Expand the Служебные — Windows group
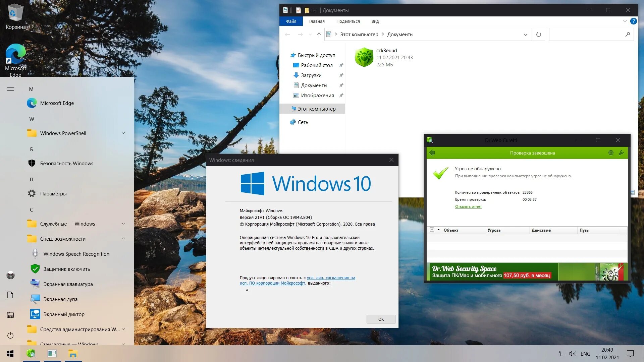 tap(123, 224)
